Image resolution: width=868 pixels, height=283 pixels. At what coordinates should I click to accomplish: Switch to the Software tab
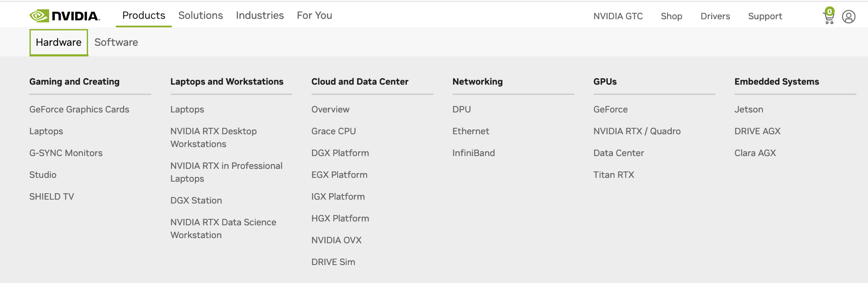tap(116, 42)
